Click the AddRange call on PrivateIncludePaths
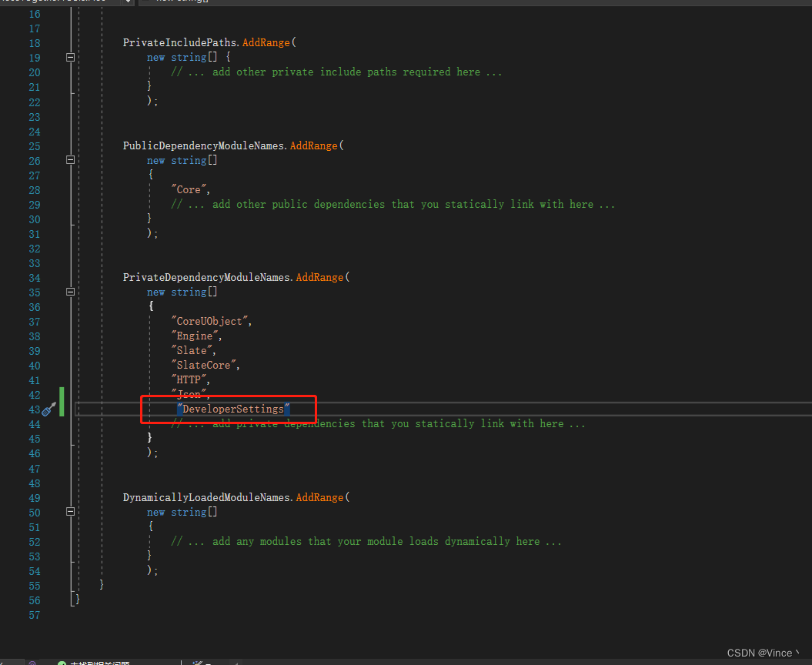The height and width of the screenshot is (665, 812). pyautogui.click(x=266, y=42)
